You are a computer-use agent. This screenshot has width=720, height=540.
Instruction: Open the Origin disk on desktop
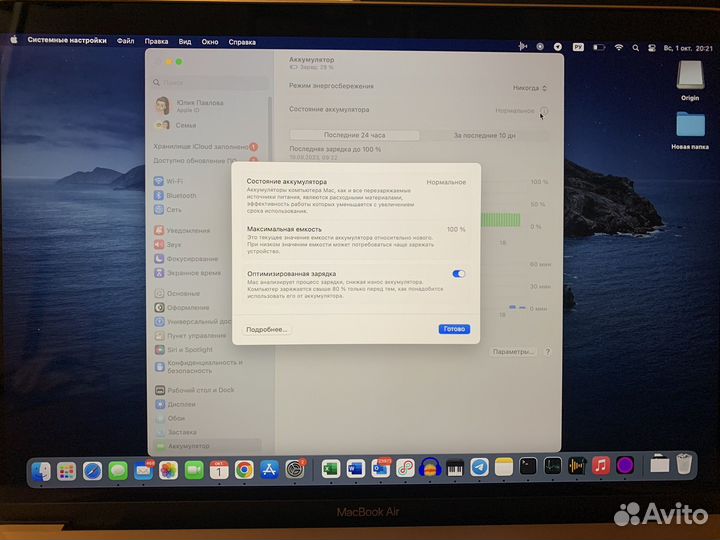pos(690,80)
